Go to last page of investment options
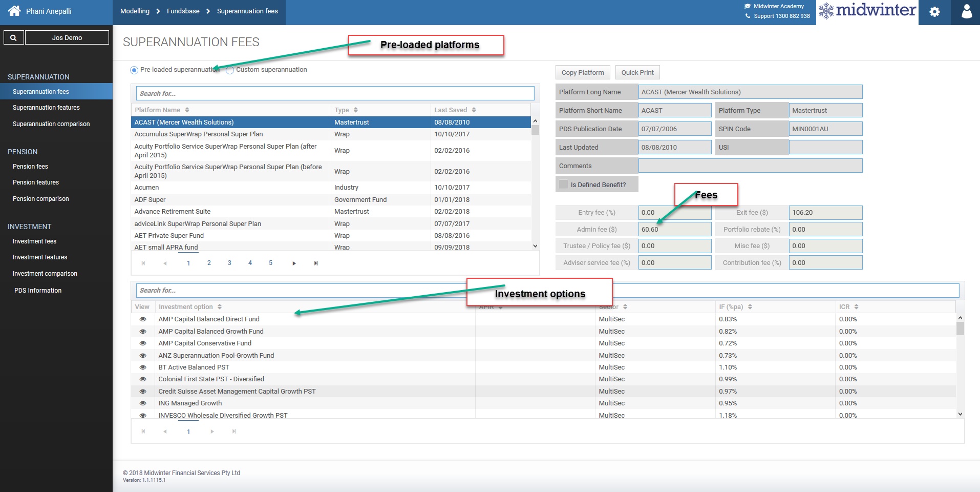Viewport: 980px width, 492px height. (234, 432)
